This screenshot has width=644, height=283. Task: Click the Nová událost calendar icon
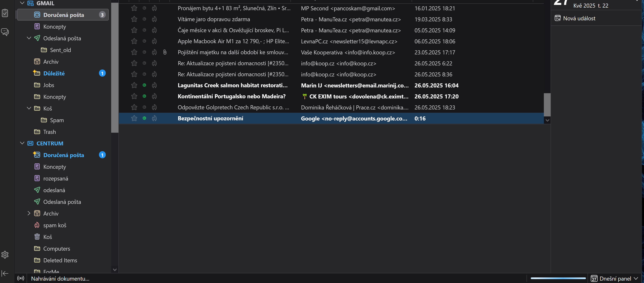(558, 18)
